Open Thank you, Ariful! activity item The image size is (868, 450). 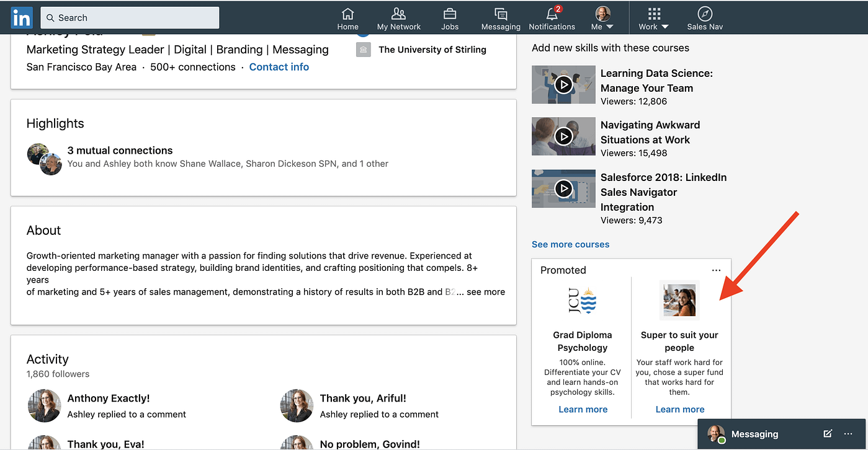(x=363, y=399)
